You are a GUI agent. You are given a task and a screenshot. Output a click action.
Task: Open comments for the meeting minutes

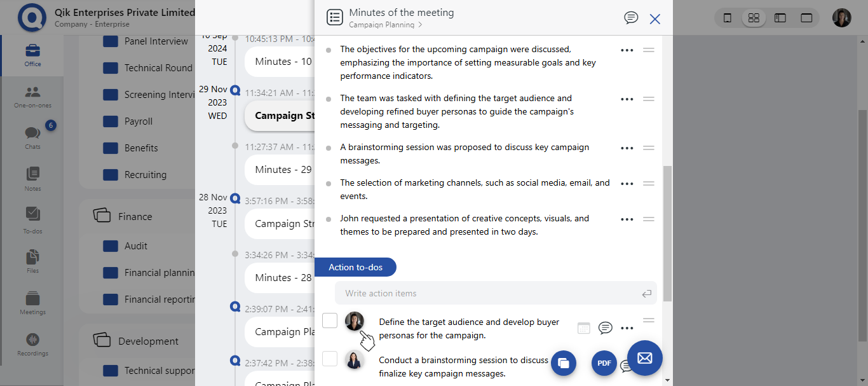click(x=631, y=18)
